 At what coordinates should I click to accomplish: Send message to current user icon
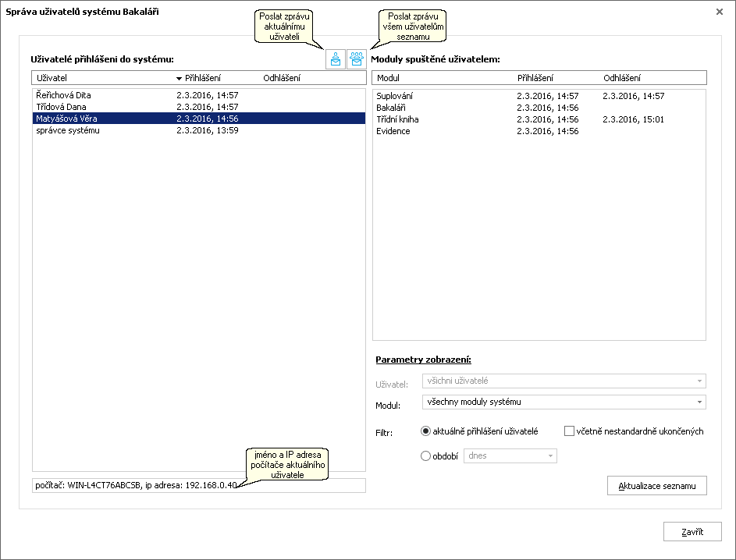336,59
